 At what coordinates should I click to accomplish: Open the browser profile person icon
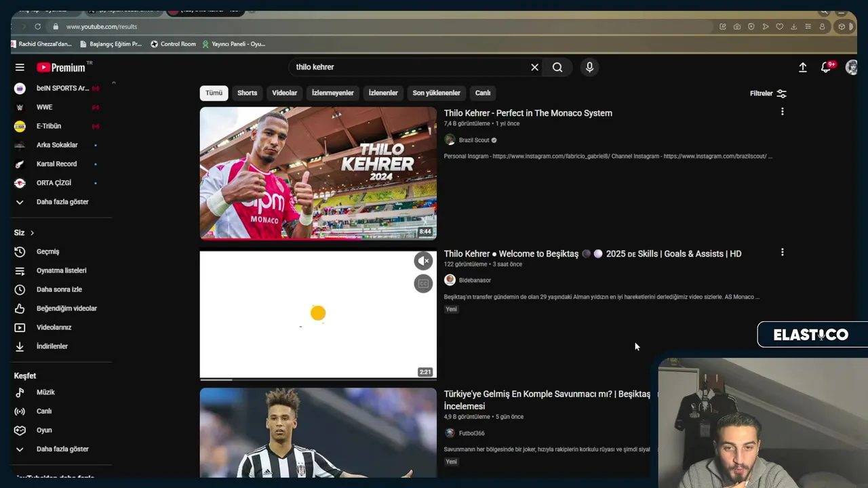823,26
